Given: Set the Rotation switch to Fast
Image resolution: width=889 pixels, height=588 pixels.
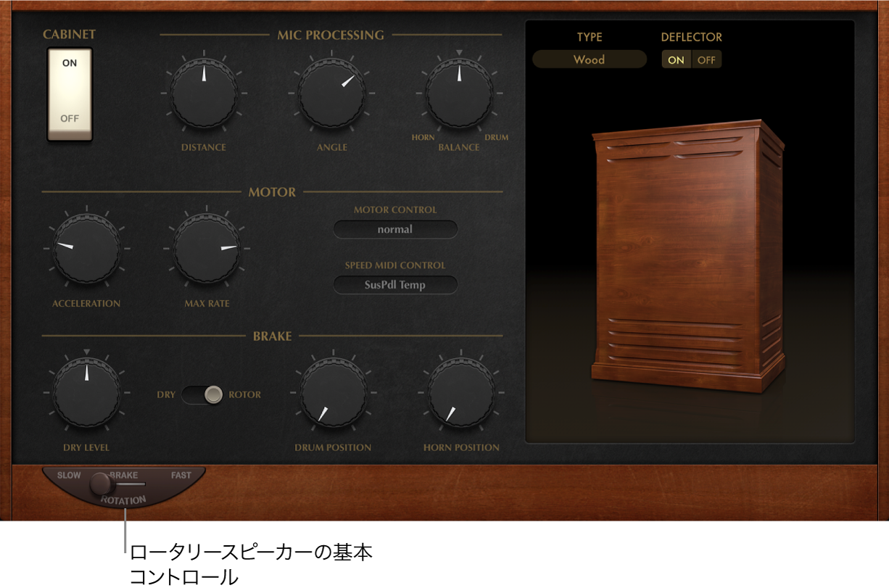Looking at the screenshot, I should point(180,476).
